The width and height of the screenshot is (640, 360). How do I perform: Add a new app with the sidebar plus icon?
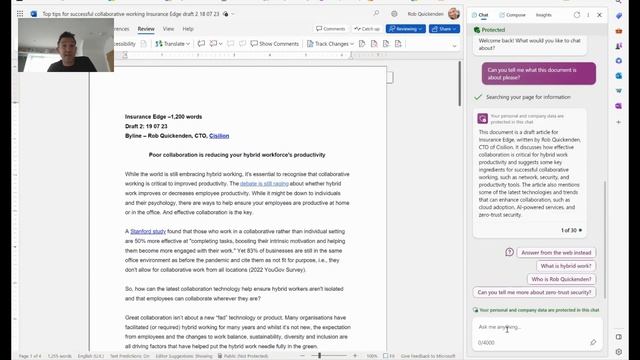coord(619,122)
